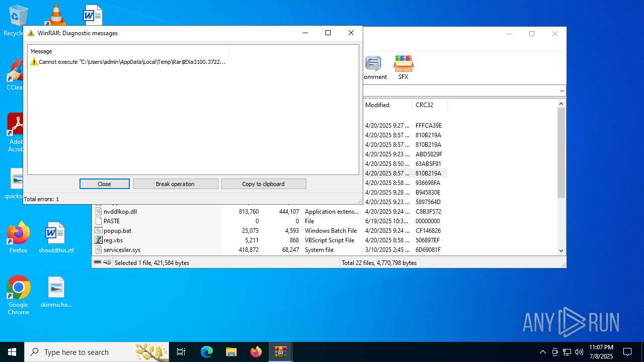Click 'Total 22 files' status bar text
Screen dimensions: 644x362
click(x=379, y=263)
